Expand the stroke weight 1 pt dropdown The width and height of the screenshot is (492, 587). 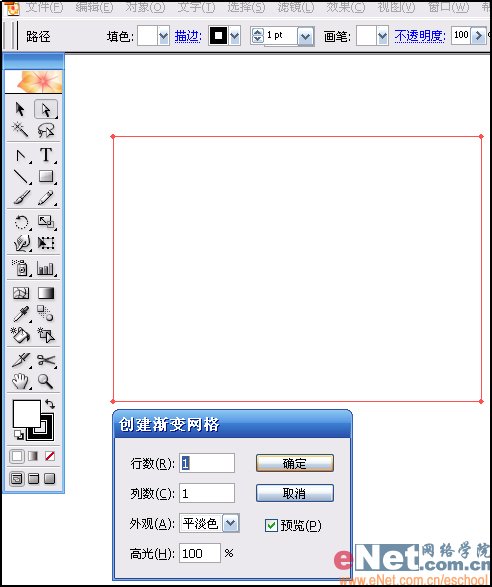306,37
